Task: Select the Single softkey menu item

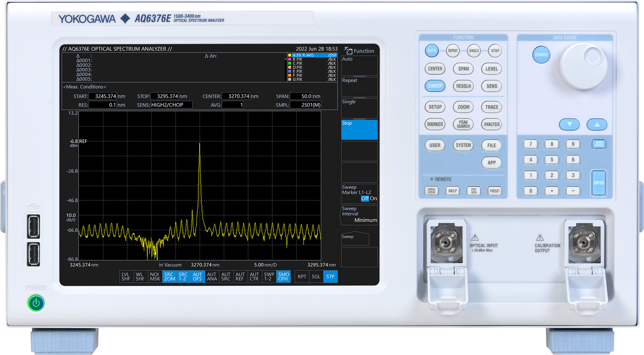Action: (x=359, y=108)
